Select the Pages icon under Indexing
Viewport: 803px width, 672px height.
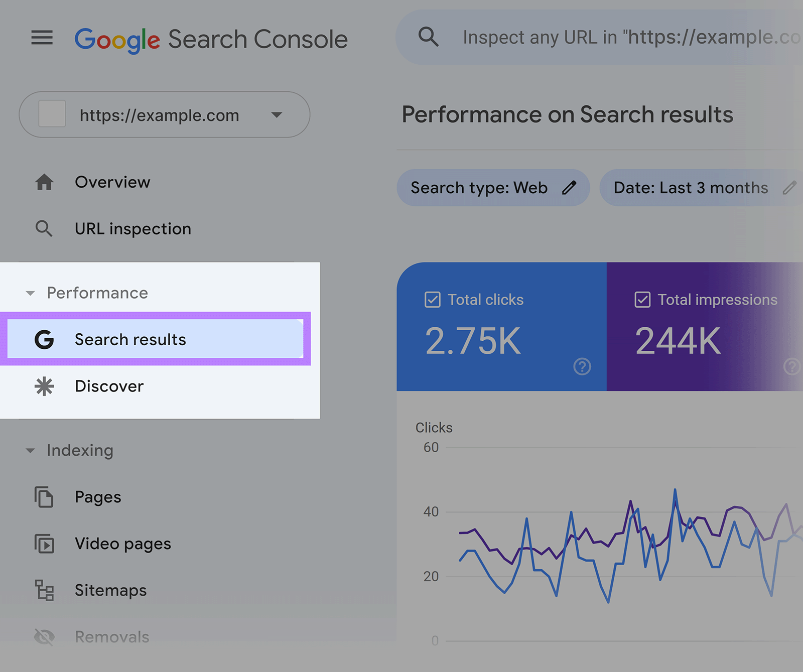(x=44, y=497)
